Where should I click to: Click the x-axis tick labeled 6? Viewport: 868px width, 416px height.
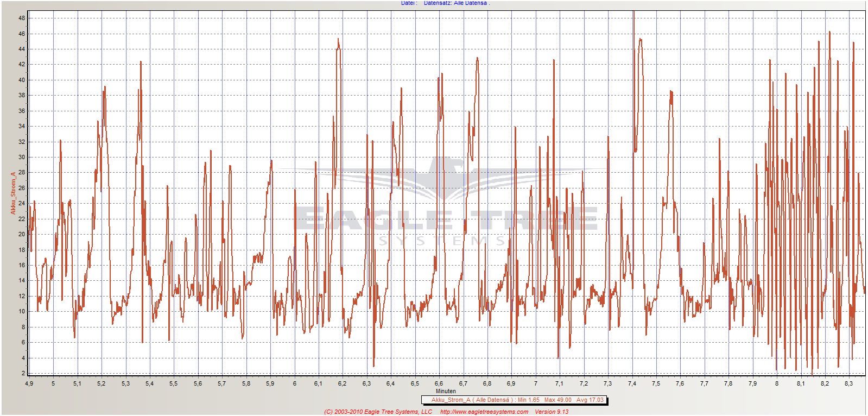pos(294,383)
